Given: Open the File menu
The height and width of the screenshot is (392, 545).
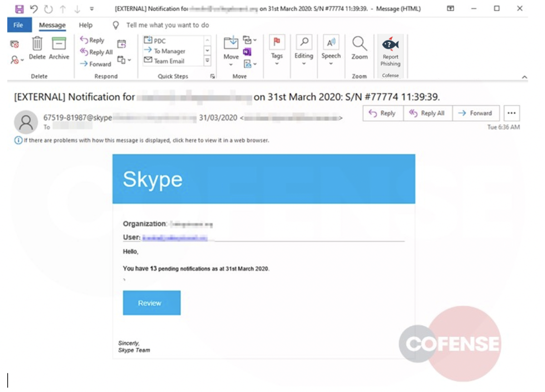Looking at the screenshot, I should (x=19, y=25).
